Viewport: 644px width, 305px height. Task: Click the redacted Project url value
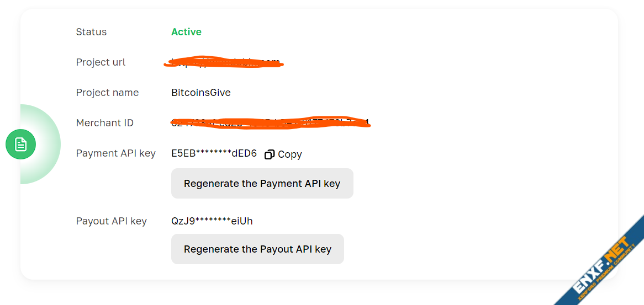[224, 62]
